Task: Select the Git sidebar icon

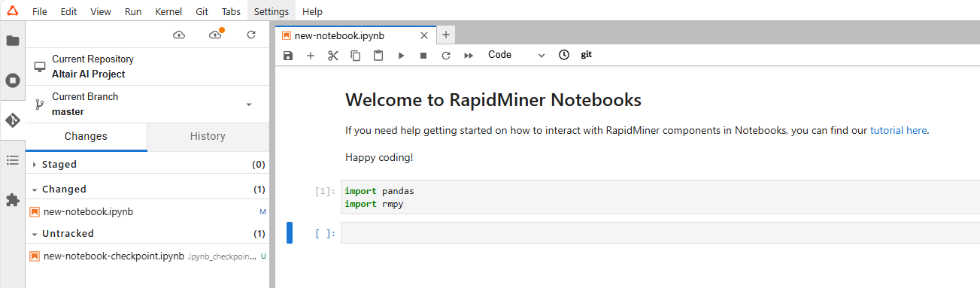Action: coord(13,120)
